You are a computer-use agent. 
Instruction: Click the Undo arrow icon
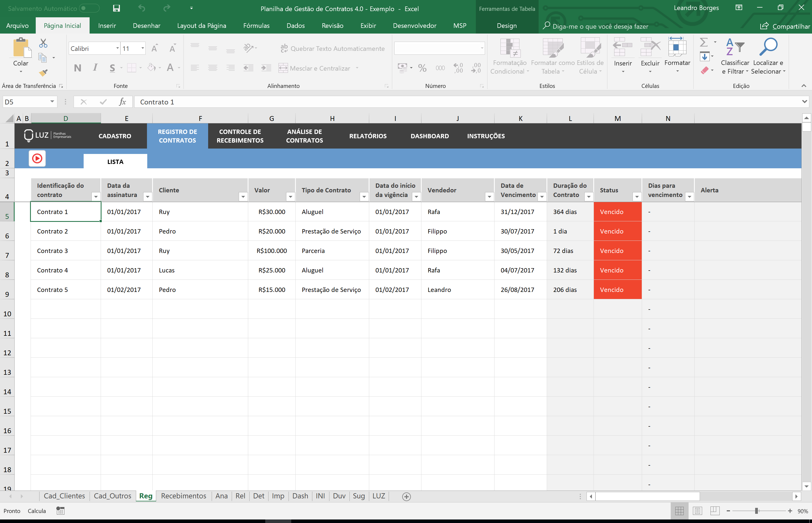coord(142,8)
